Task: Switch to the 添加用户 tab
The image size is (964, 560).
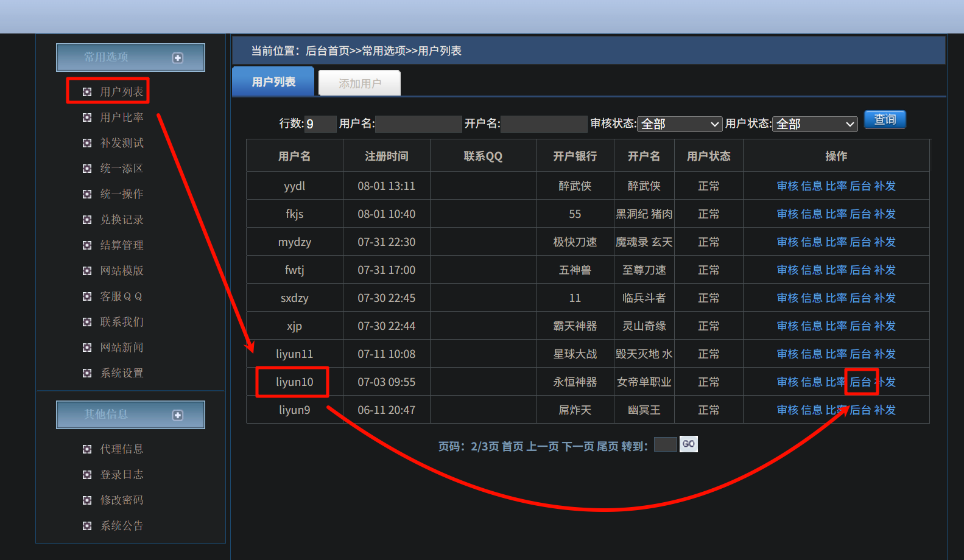Action: pyautogui.click(x=359, y=83)
